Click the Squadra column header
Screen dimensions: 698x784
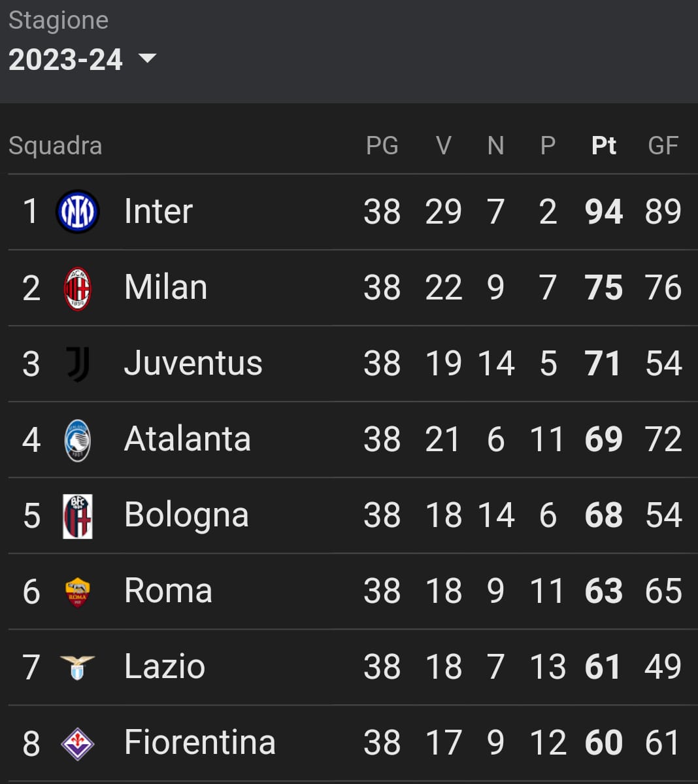(x=56, y=146)
